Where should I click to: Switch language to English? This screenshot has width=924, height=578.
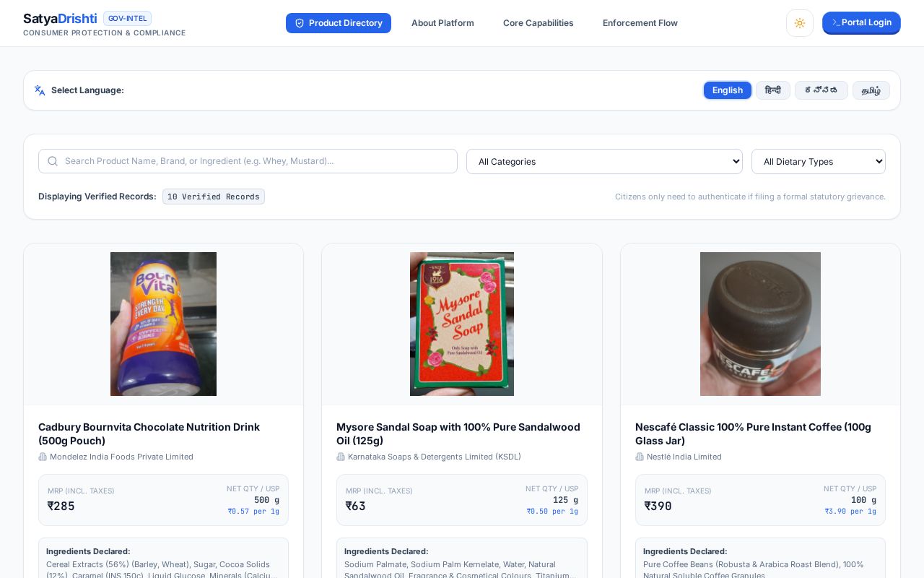coord(728,90)
